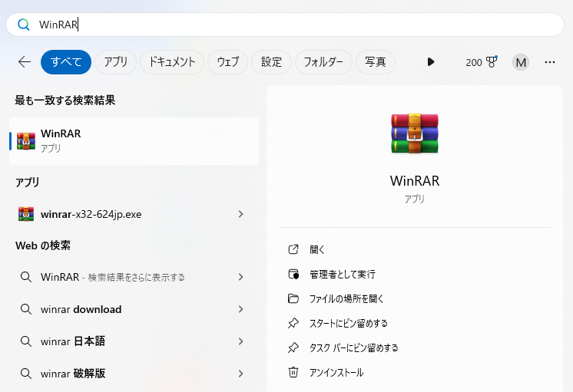Open the 200 rewards points trophy
Image resolution: width=573 pixels, height=392 pixels.
(x=482, y=62)
